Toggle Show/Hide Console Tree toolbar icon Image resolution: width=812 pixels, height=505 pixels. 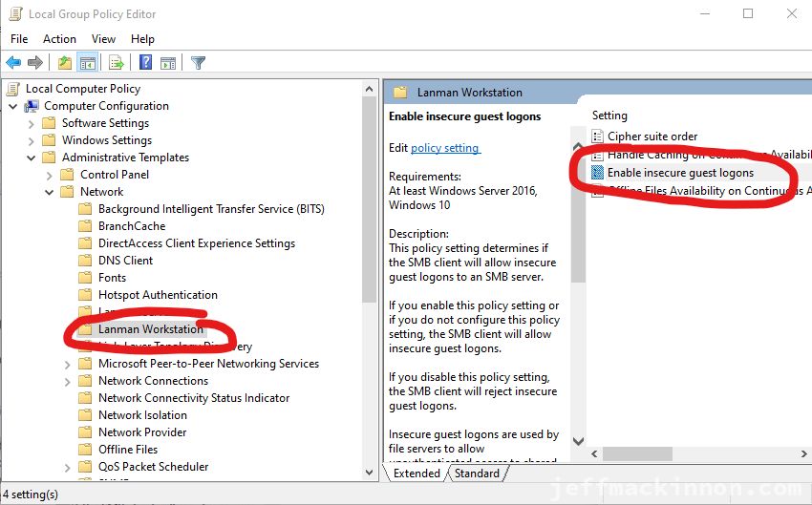point(87,63)
